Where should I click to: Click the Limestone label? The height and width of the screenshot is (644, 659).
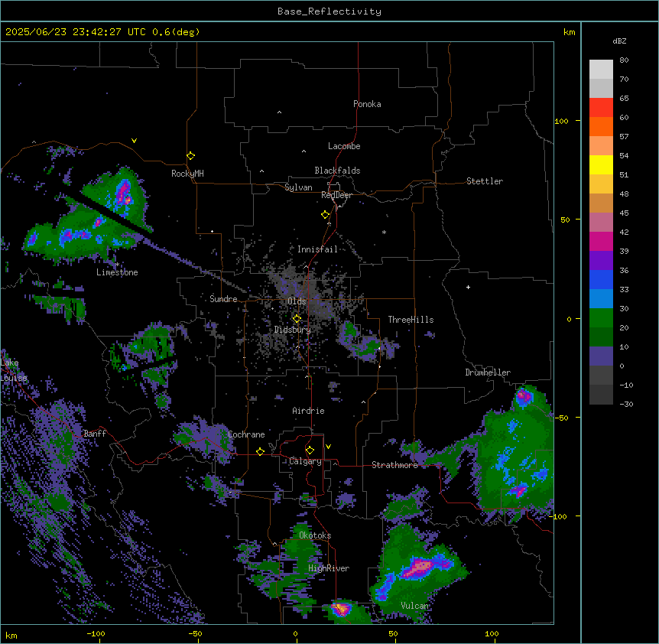click(x=117, y=272)
